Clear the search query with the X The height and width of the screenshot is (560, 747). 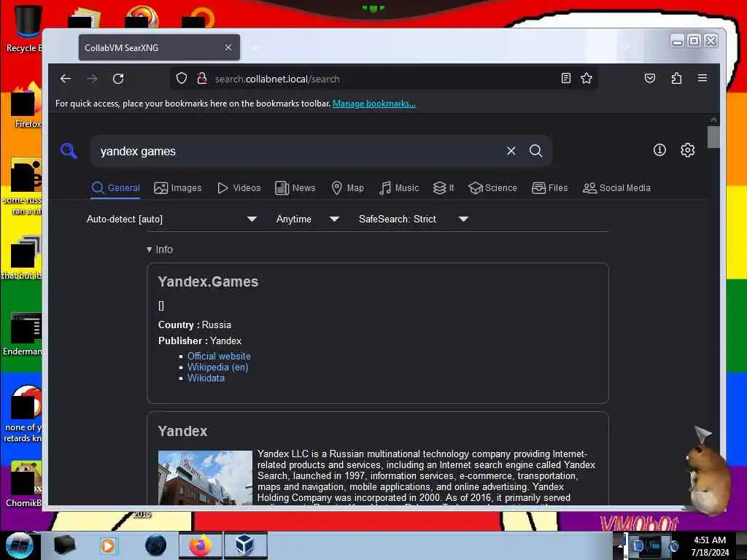click(x=511, y=151)
